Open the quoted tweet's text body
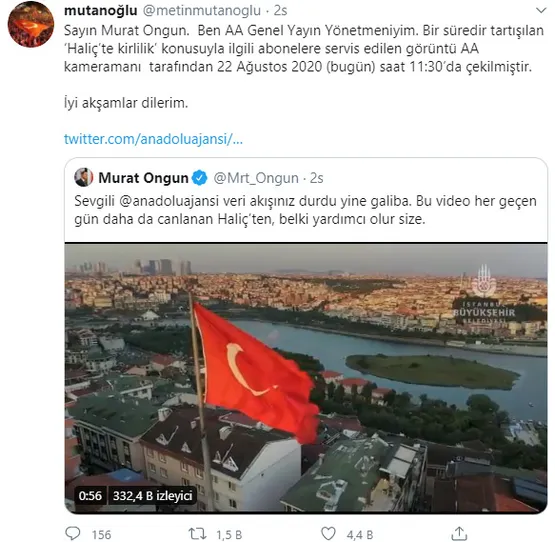Image resolution: width=555 pixels, height=542 pixels. pos(305,210)
